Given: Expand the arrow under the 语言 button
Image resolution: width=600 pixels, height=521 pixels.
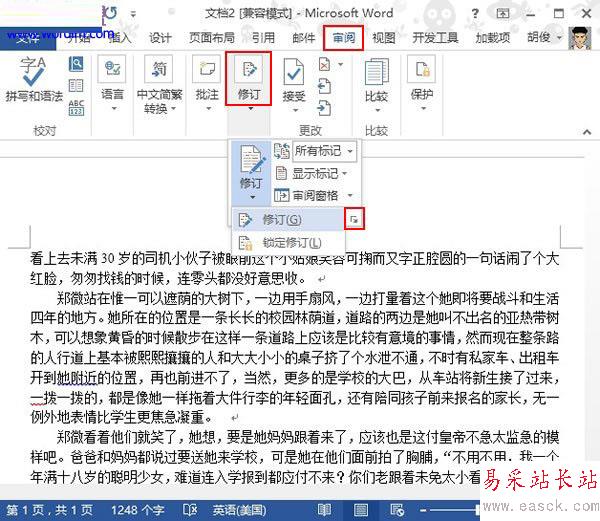Looking at the screenshot, I should [x=114, y=109].
